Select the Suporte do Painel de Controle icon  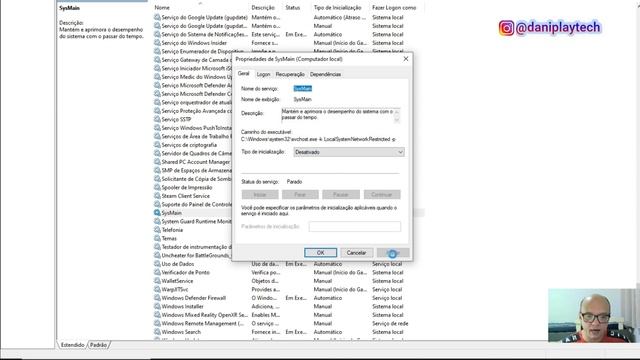[x=157, y=204]
